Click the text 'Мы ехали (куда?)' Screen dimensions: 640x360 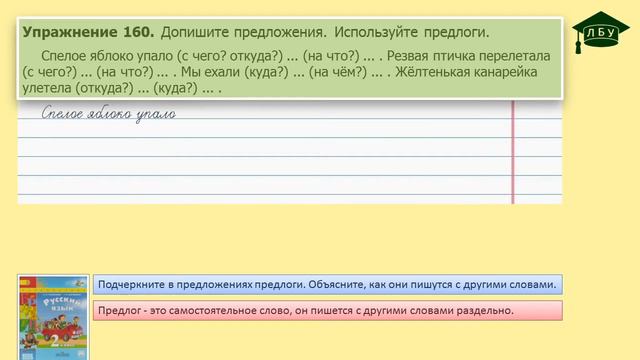235,72
